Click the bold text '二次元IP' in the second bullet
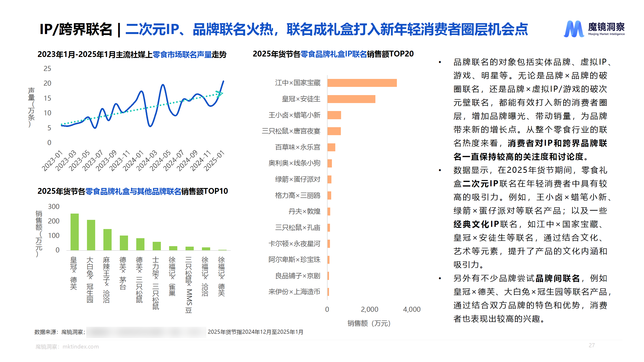Image resolution: width=644 pixels, height=362 pixels. tap(481, 184)
